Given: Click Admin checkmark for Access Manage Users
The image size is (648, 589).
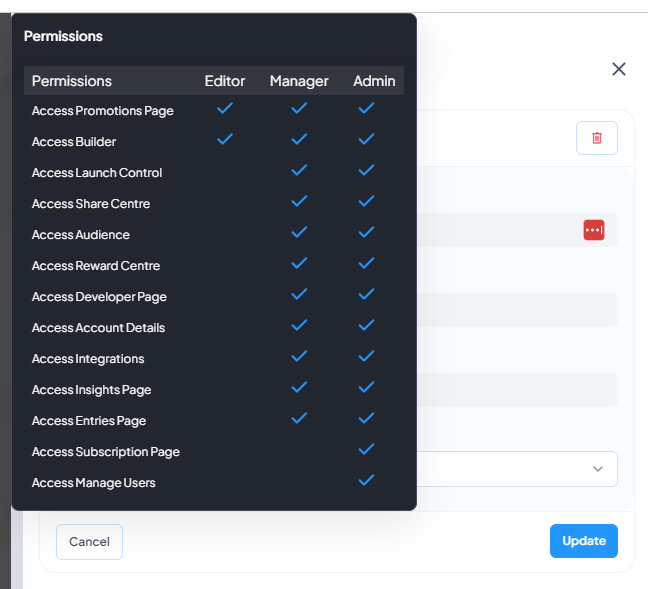Looking at the screenshot, I should 366,480.
